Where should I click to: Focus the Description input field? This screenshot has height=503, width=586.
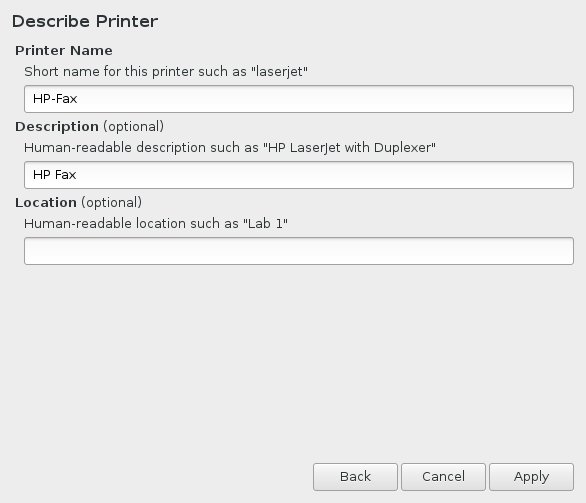tap(299, 175)
